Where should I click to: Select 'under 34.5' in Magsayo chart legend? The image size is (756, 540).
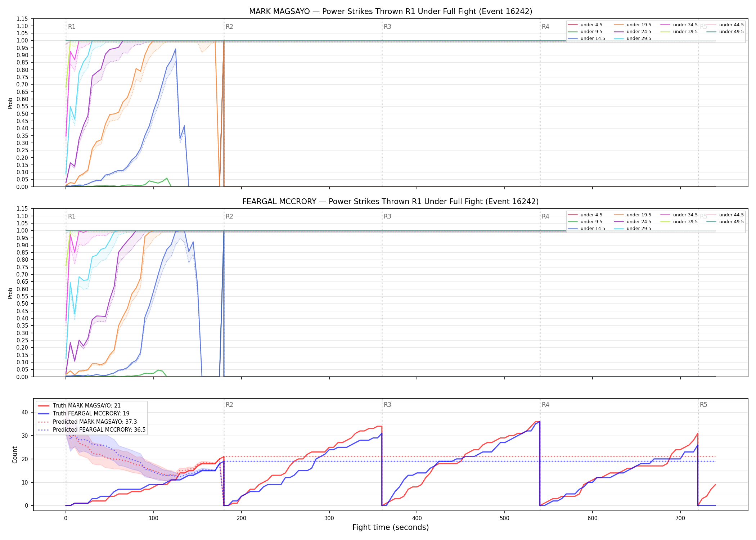click(679, 25)
